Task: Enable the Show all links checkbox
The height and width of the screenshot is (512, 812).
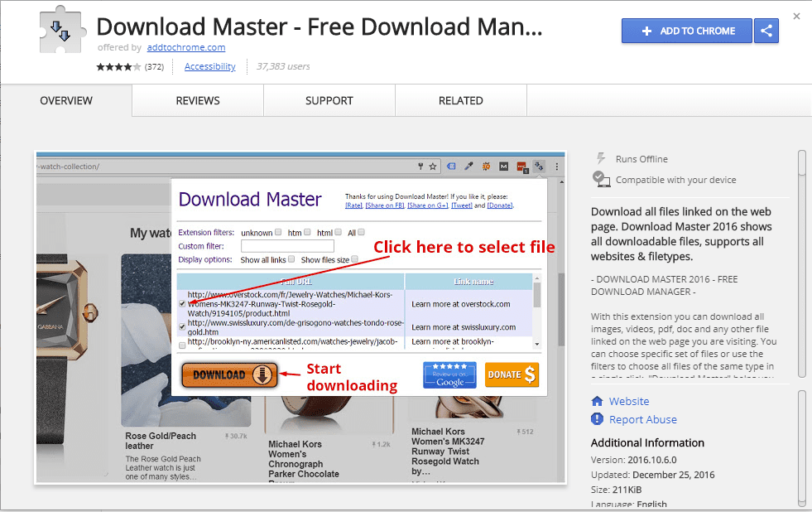Action: [291, 259]
